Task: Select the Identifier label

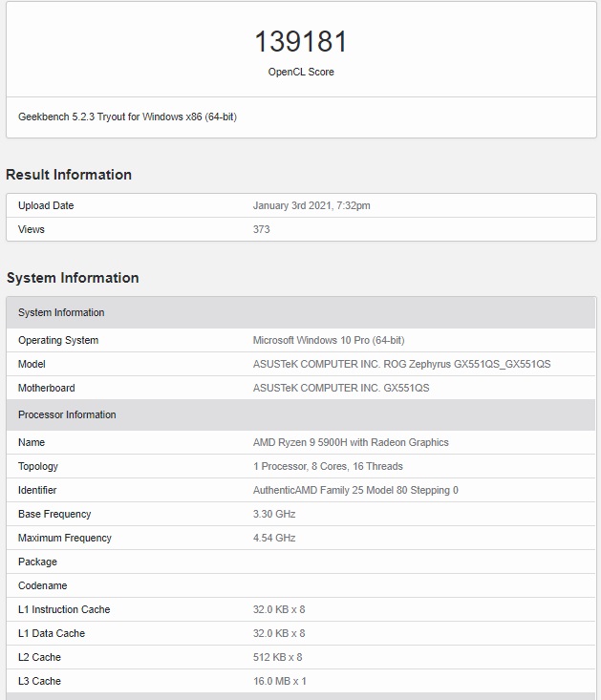Action: 37,490
